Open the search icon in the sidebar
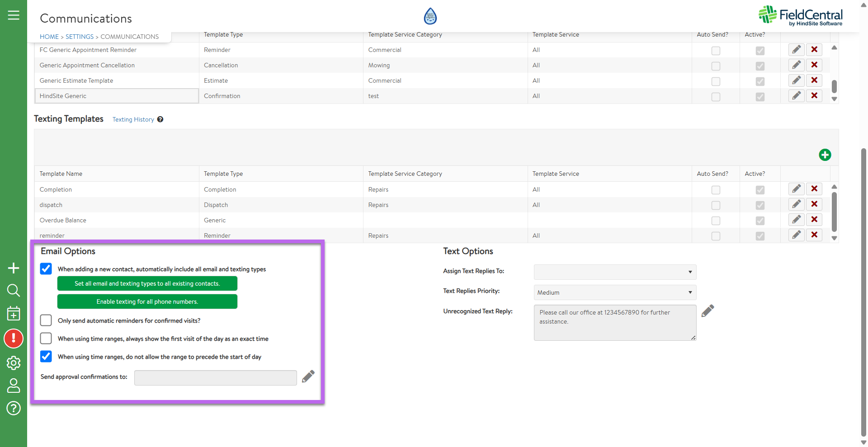Viewport: 868px width, 447px height. pos(14,290)
